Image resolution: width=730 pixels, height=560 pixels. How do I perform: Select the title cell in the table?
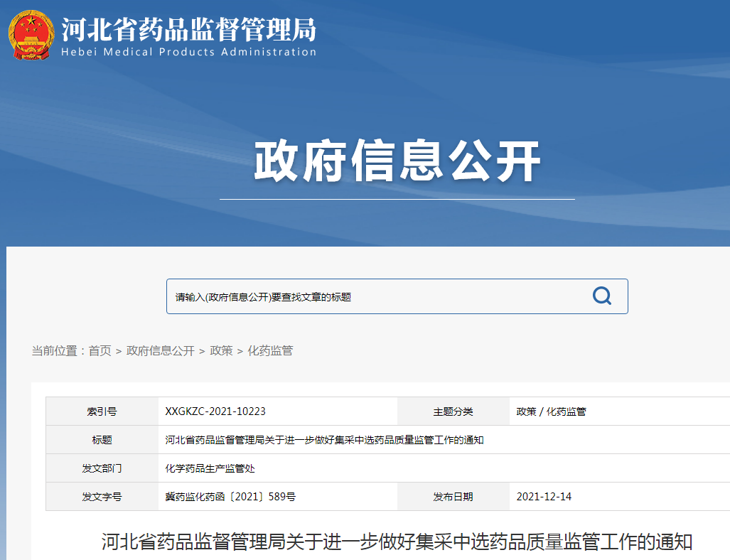tap(325, 440)
